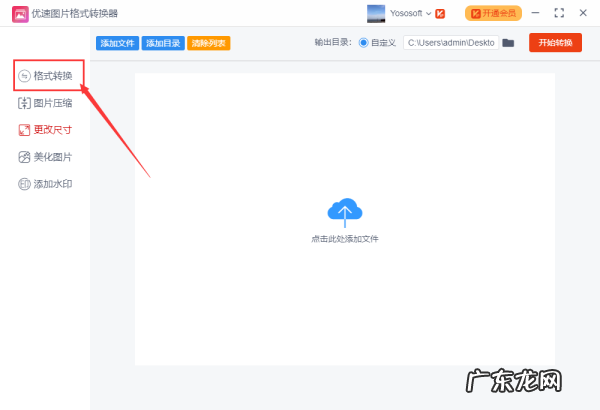
Task: Maximize the converter window
Action: point(559,13)
